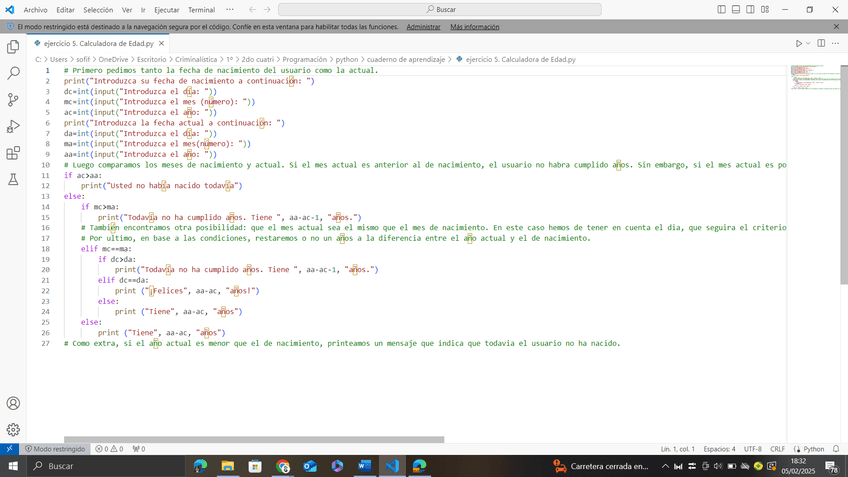
Task: Open the Search view in the activity bar
Action: point(13,73)
